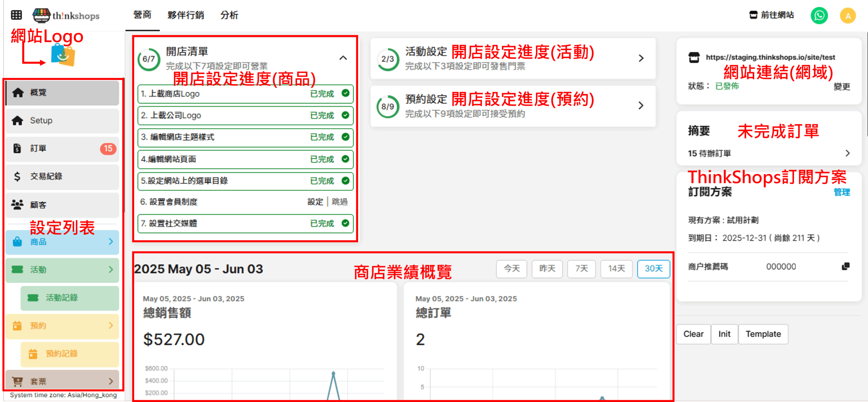
Task: Select the 30天 date range
Action: 653,268
